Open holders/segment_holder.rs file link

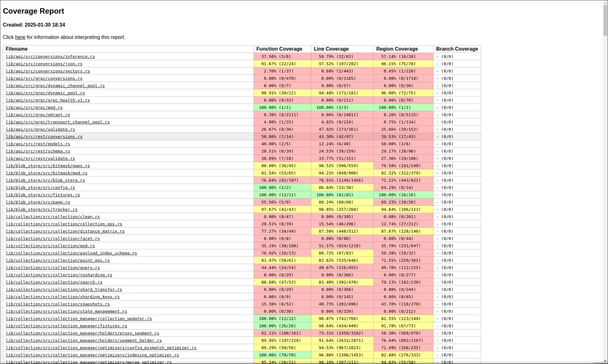pyautogui.click(x=84, y=341)
